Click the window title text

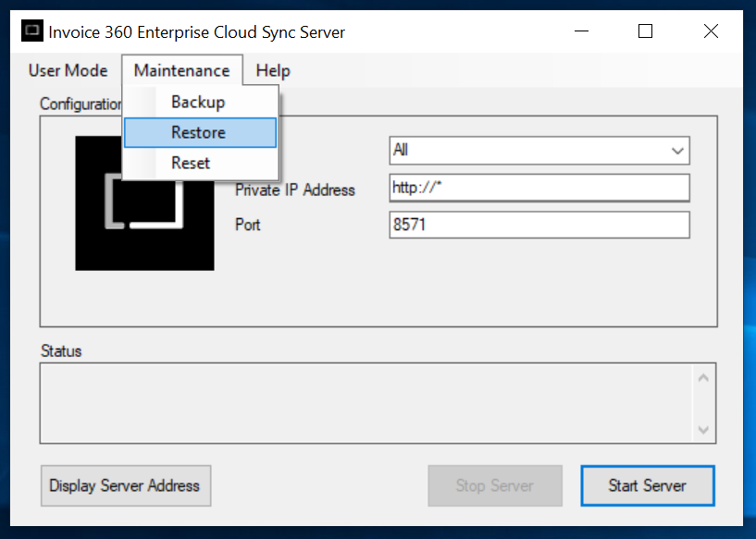(197, 32)
